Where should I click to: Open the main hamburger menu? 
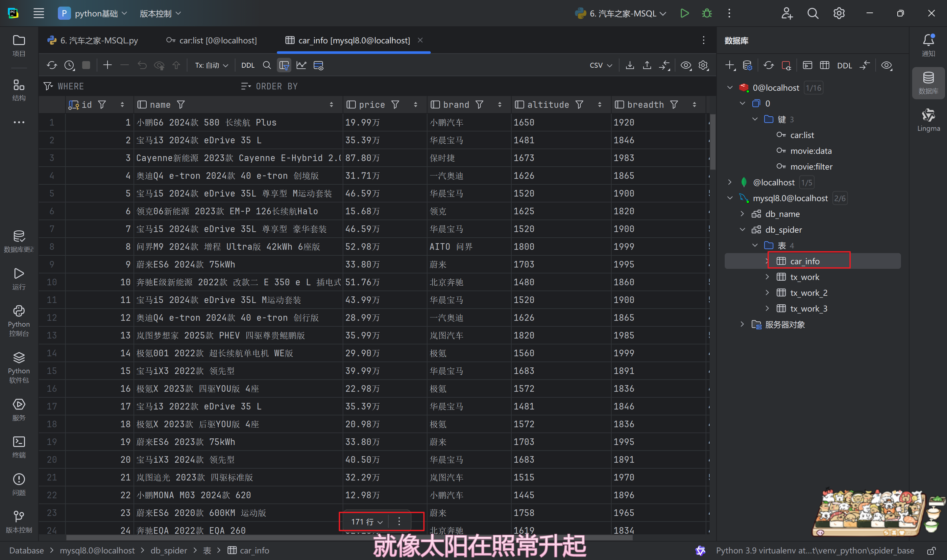pyautogui.click(x=38, y=13)
